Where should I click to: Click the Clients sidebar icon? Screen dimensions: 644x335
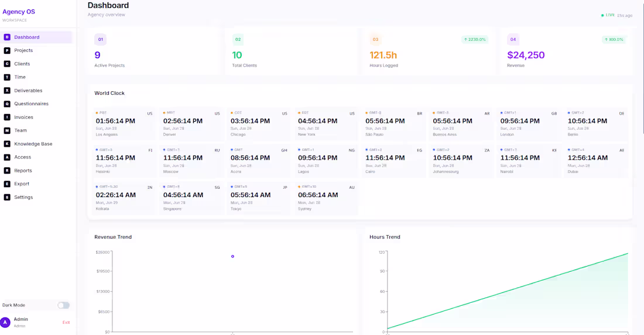click(x=7, y=64)
